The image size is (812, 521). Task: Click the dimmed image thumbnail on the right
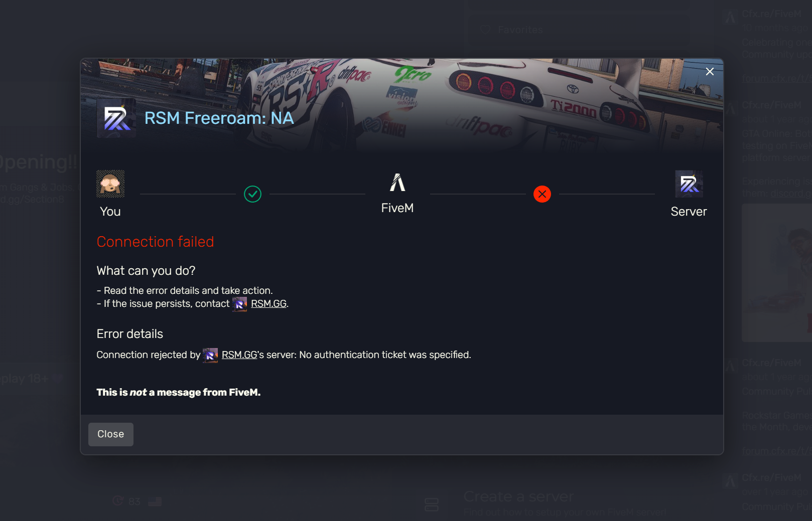pos(777,273)
